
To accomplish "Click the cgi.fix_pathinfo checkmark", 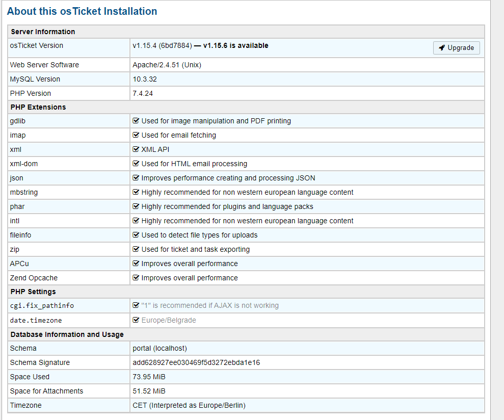I will click(136, 305).
